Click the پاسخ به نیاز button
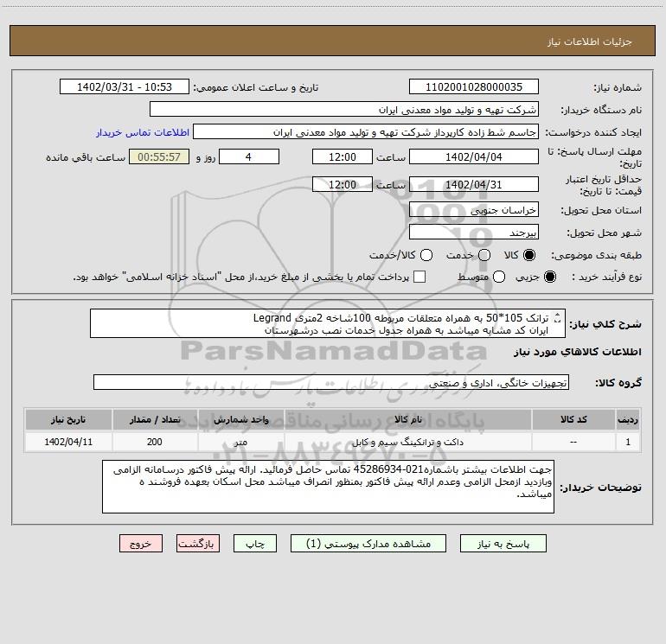 pos(503,544)
